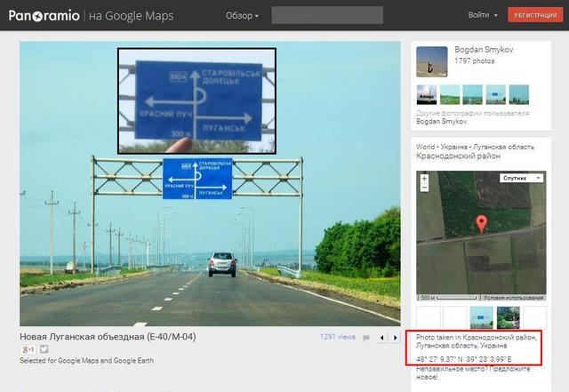Open the Обзор dropdown menu

coord(242,16)
